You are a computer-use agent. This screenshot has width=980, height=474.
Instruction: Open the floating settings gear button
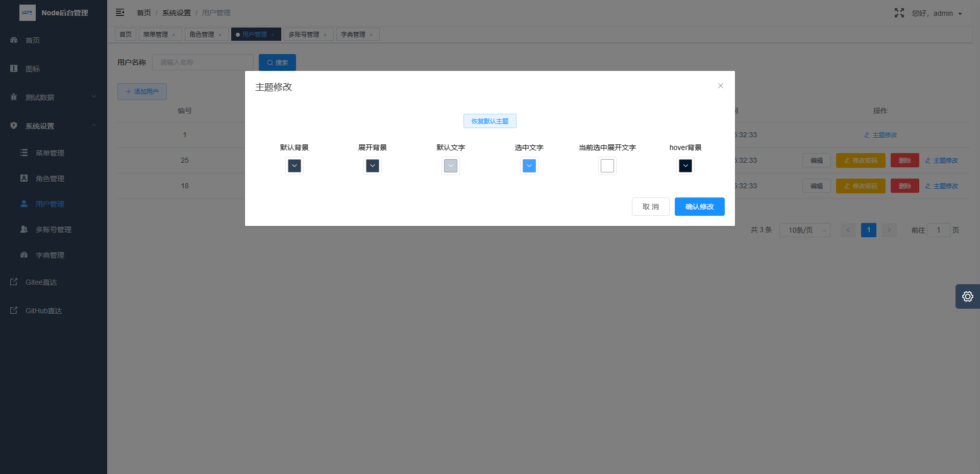(x=968, y=296)
